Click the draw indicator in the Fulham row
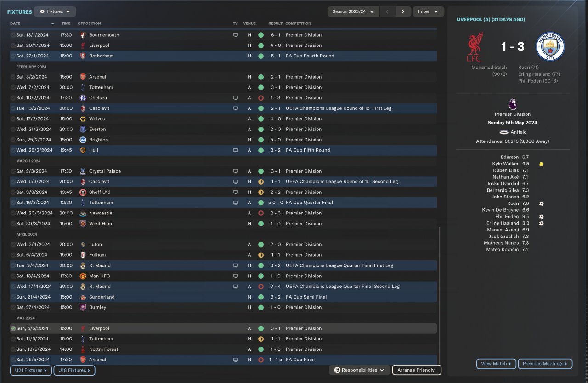Viewport: 588px width, 383px height. tap(261, 255)
